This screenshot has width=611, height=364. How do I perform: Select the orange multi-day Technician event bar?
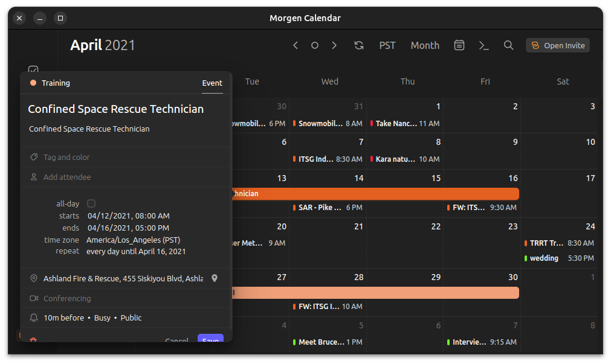[x=376, y=194]
